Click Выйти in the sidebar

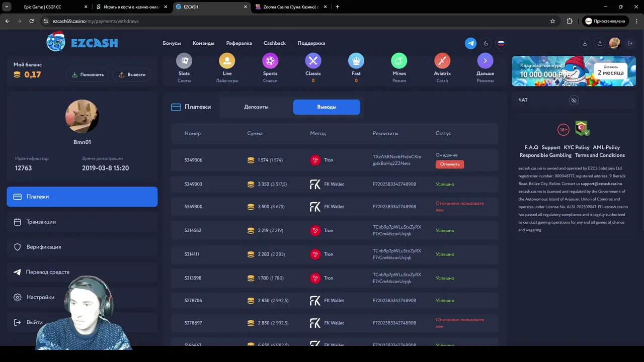82,322
